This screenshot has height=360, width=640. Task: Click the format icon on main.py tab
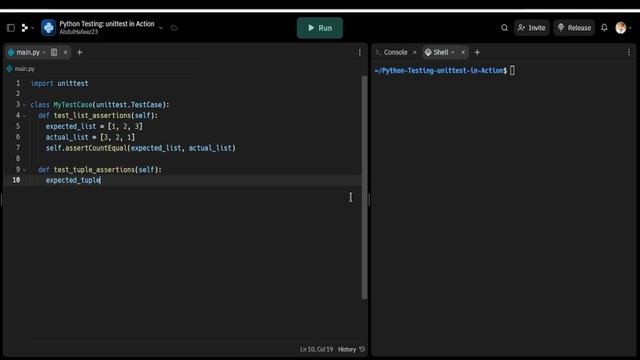(x=54, y=52)
